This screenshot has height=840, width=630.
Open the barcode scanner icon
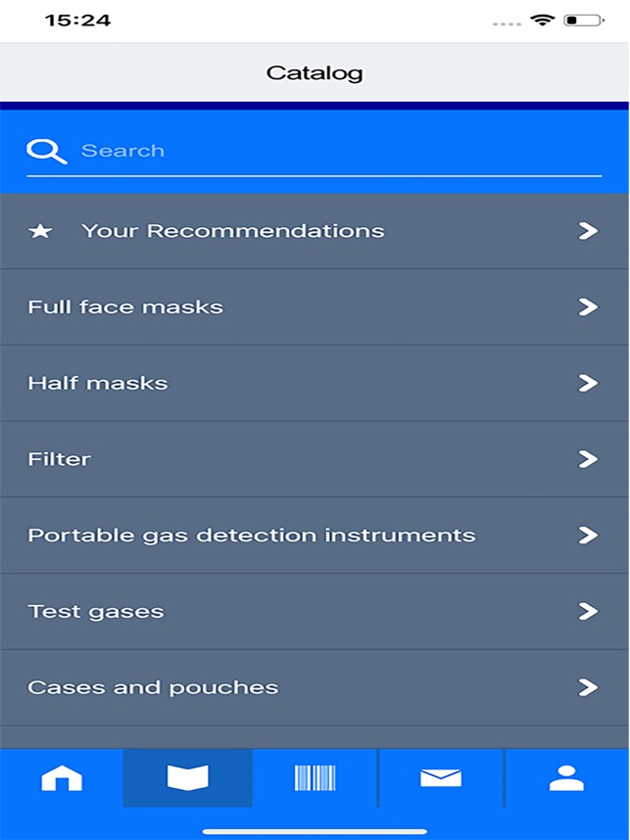(315, 778)
